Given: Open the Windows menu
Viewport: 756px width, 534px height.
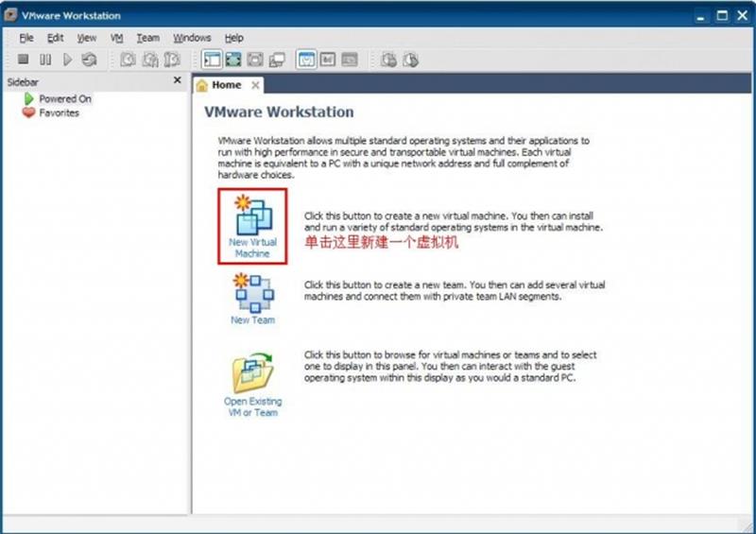Looking at the screenshot, I should point(192,38).
